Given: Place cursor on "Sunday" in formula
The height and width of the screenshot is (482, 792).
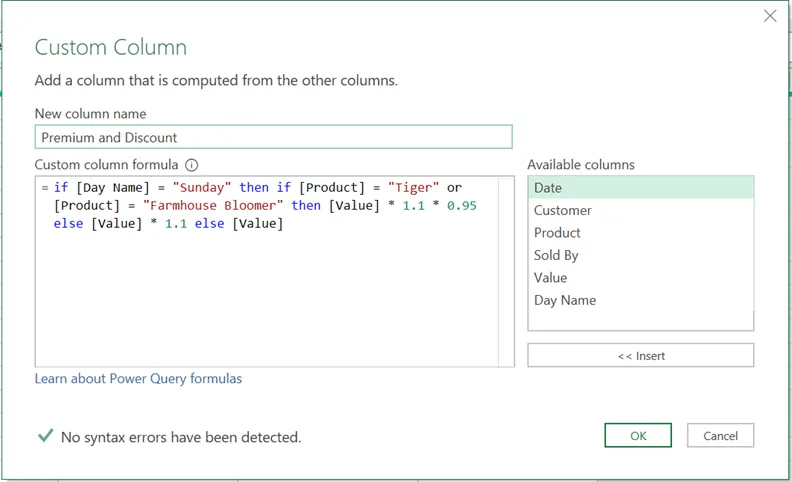Looking at the screenshot, I should [x=203, y=188].
